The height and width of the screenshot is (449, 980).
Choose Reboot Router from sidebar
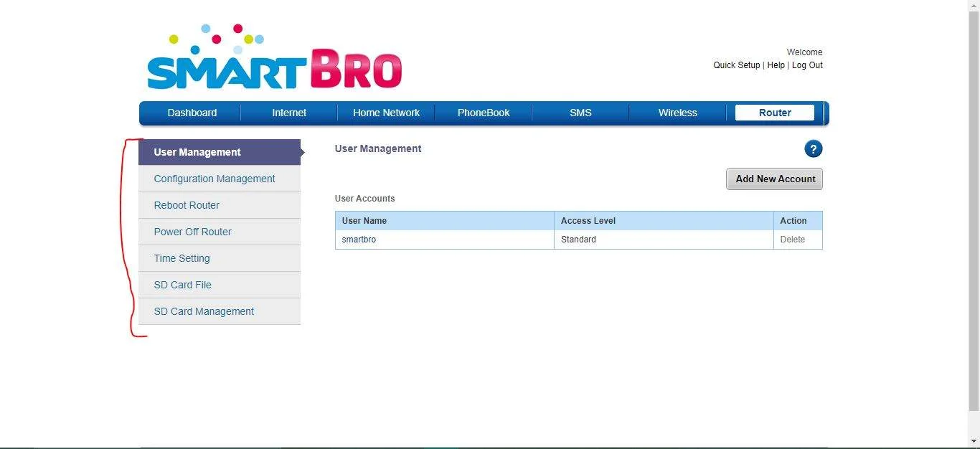click(x=220, y=205)
